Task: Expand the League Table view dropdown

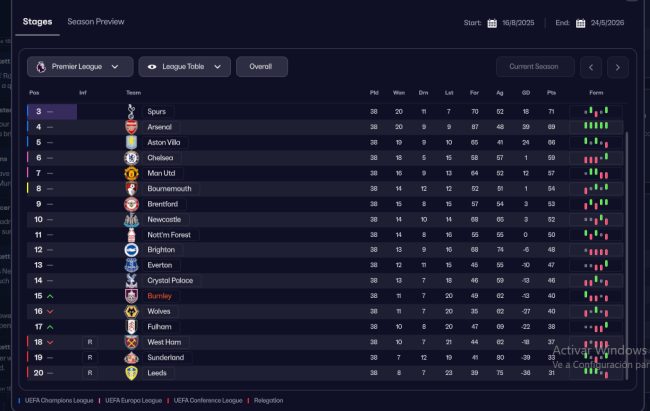Action: tap(185, 67)
